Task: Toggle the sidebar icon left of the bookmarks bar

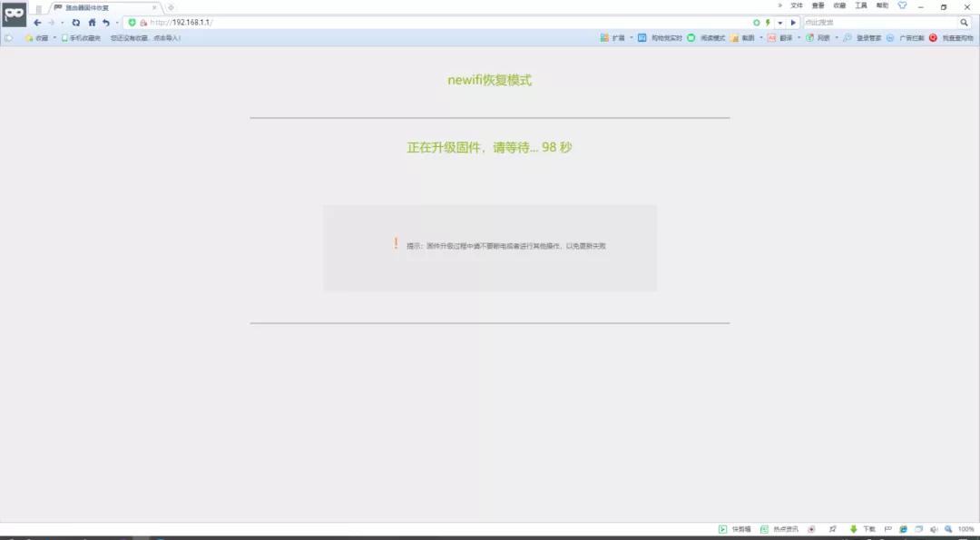Action: [x=8, y=38]
